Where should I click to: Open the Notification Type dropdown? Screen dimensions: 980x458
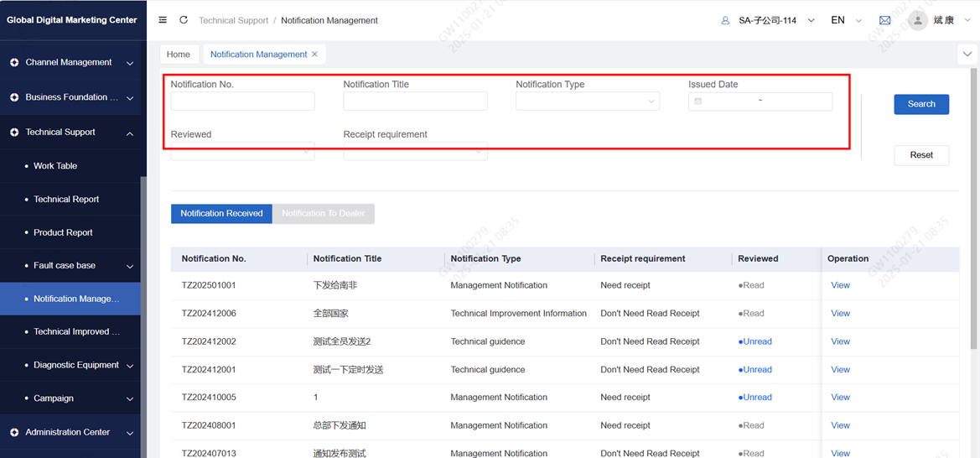(x=587, y=101)
